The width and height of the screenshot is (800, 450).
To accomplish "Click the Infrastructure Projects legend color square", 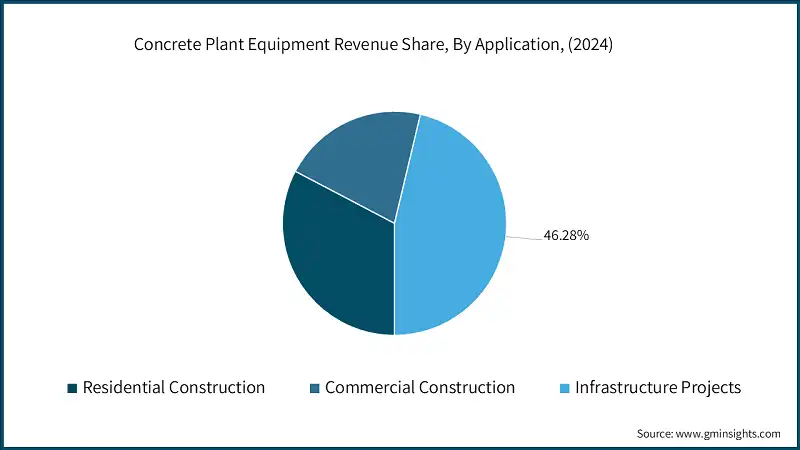I will point(564,388).
